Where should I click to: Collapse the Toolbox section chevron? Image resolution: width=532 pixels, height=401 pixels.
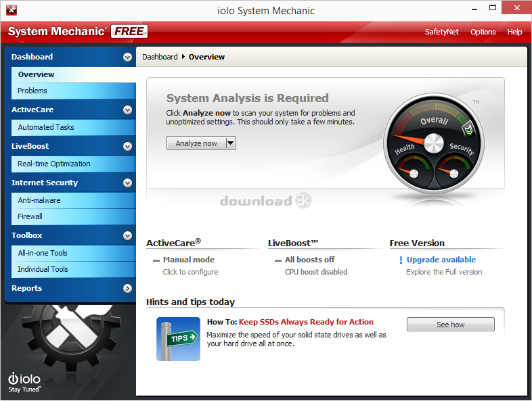(127, 235)
